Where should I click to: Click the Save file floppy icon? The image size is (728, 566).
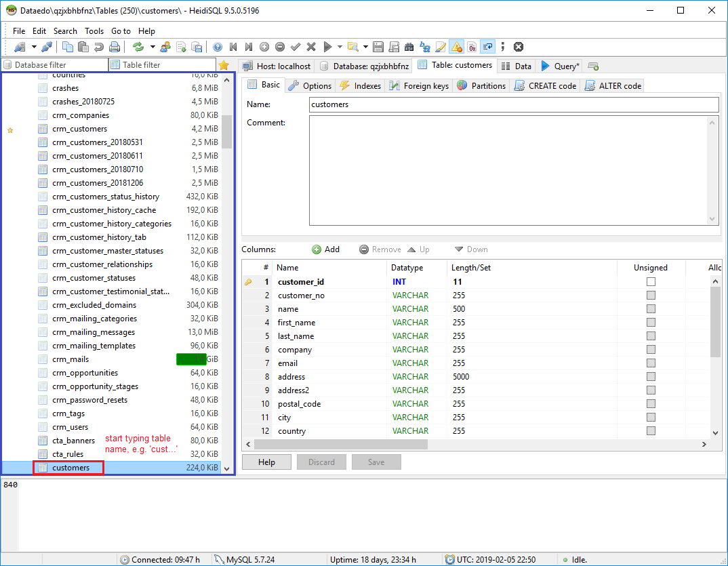(x=378, y=47)
